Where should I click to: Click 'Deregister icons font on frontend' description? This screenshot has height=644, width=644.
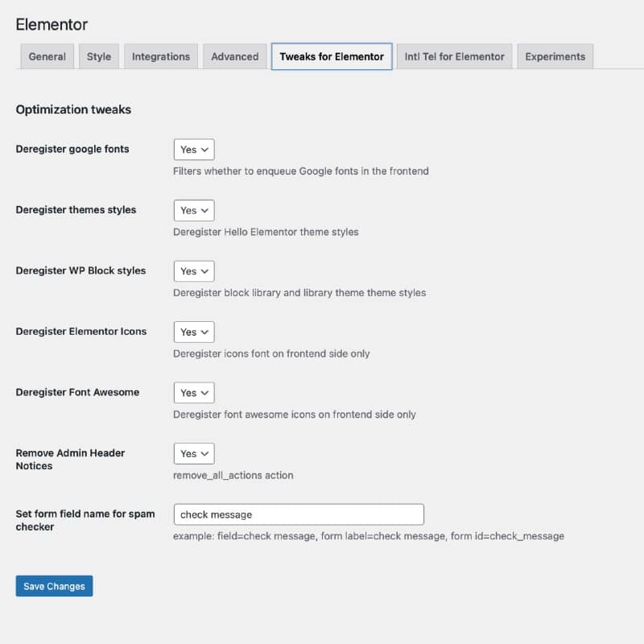point(271,353)
